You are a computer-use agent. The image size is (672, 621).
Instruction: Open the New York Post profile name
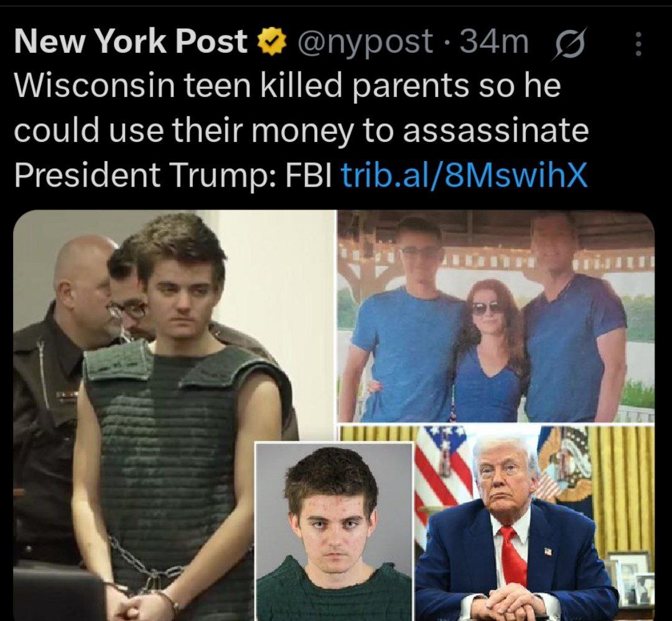click(x=131, y=42)
